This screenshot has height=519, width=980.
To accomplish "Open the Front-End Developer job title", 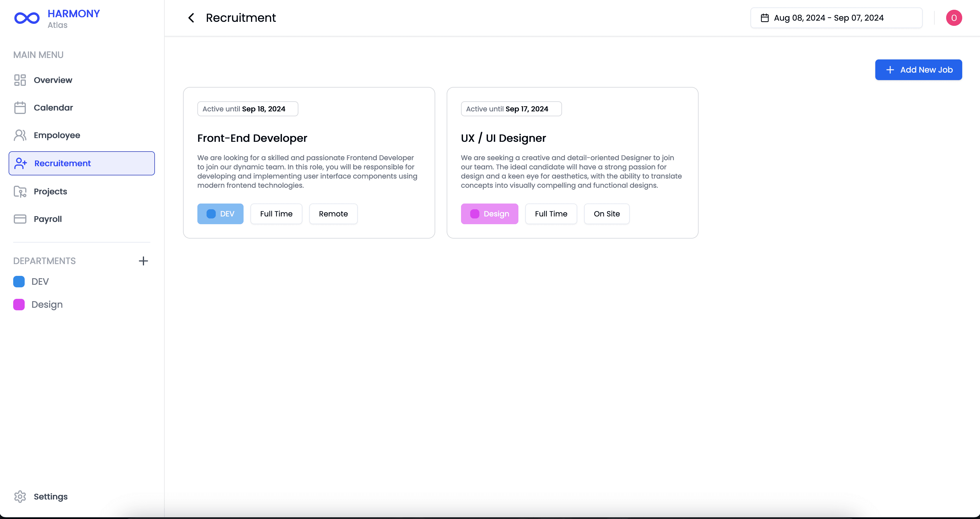I will click(252, 138).
